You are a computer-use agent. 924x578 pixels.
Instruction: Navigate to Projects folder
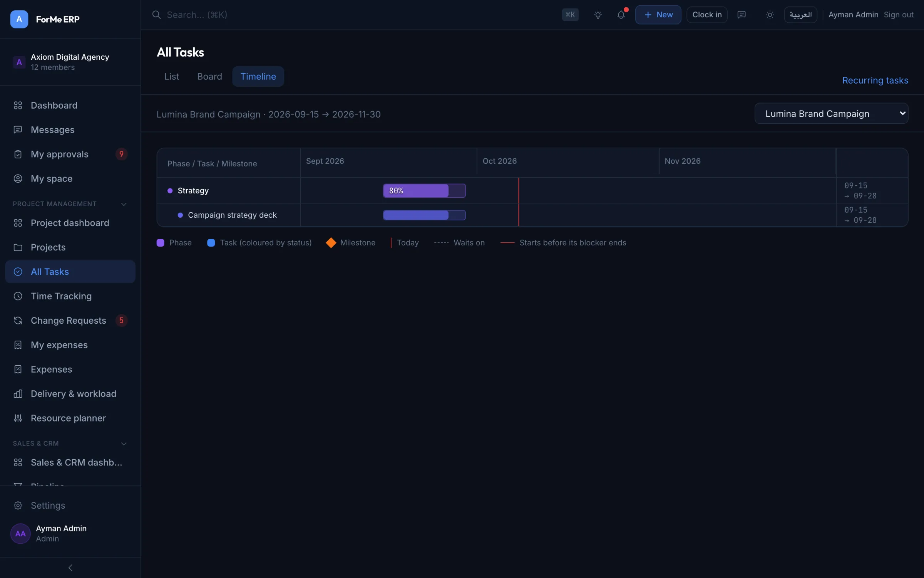pyautogui.click(x=70, y=247)
